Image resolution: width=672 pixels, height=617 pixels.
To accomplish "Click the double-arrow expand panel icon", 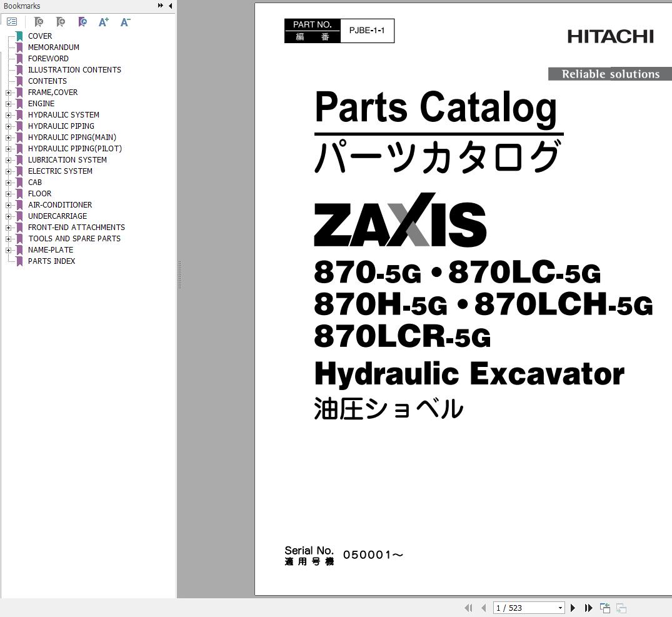I will [x=160, y=6].
